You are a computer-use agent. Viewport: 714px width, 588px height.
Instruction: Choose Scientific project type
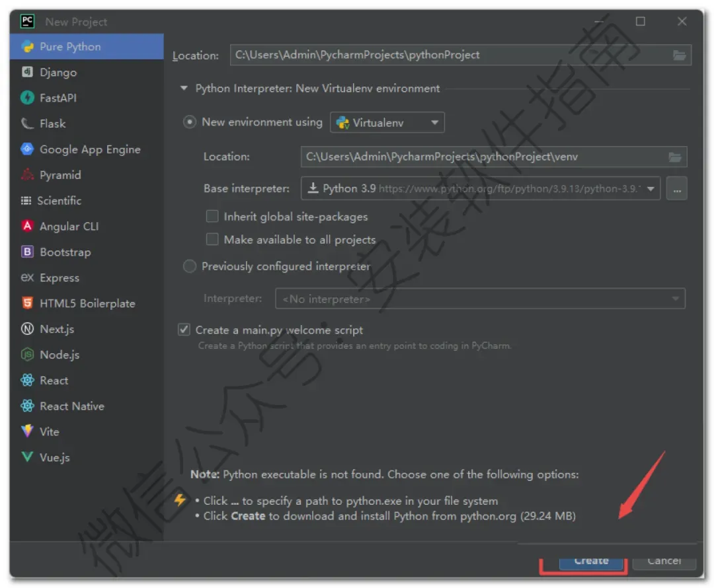click(87, 200)
